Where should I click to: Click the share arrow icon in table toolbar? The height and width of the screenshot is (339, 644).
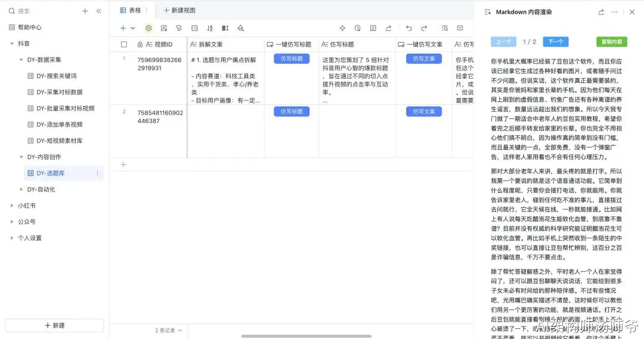coord(388,28)
